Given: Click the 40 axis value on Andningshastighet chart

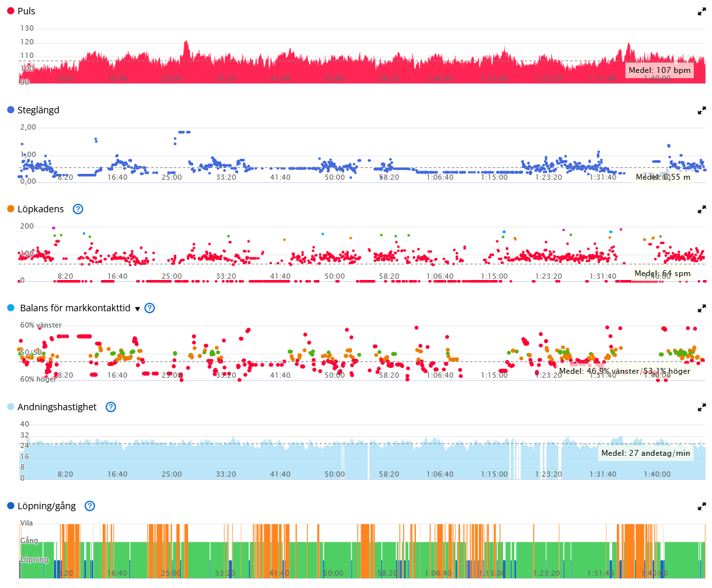Looking at the screenshot, I should tap(25, 424).
